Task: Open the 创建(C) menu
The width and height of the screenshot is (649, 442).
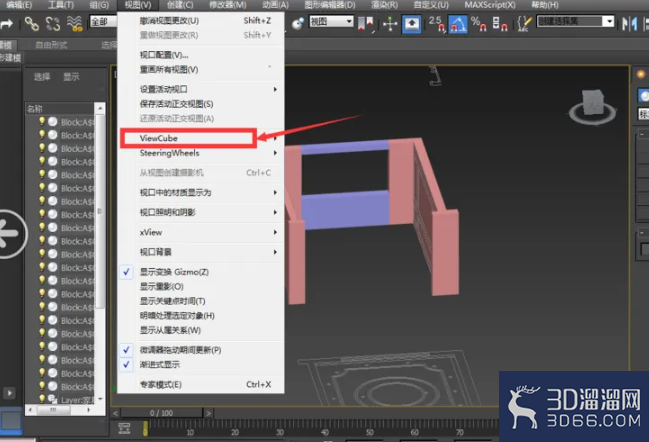Action: [x=180, y=5]
